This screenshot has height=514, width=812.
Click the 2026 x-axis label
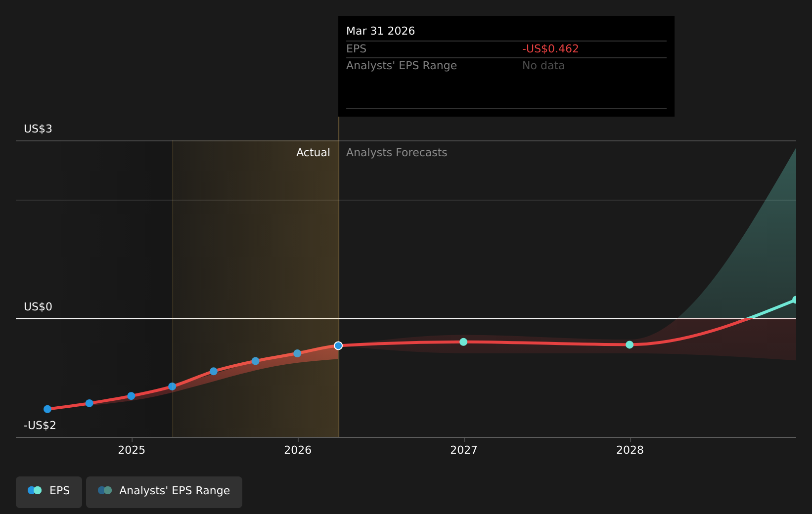298,450
